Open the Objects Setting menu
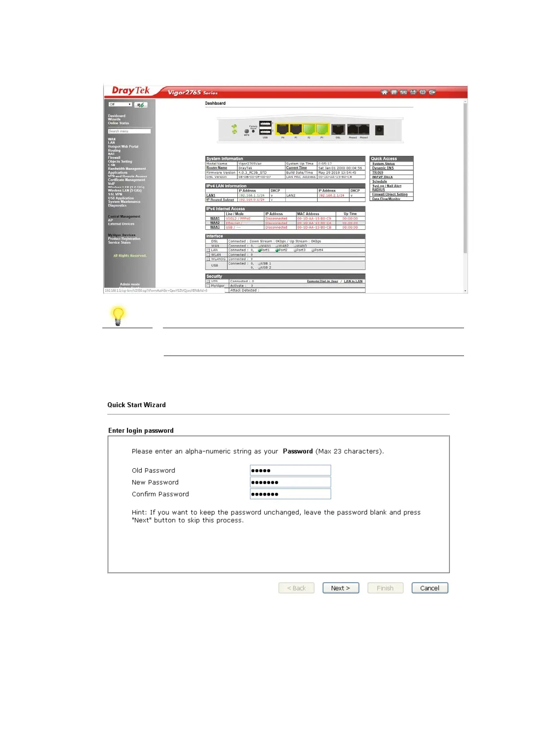Viewport: 534px width, 756px height. pyautogui.click(x=120, y=161)
